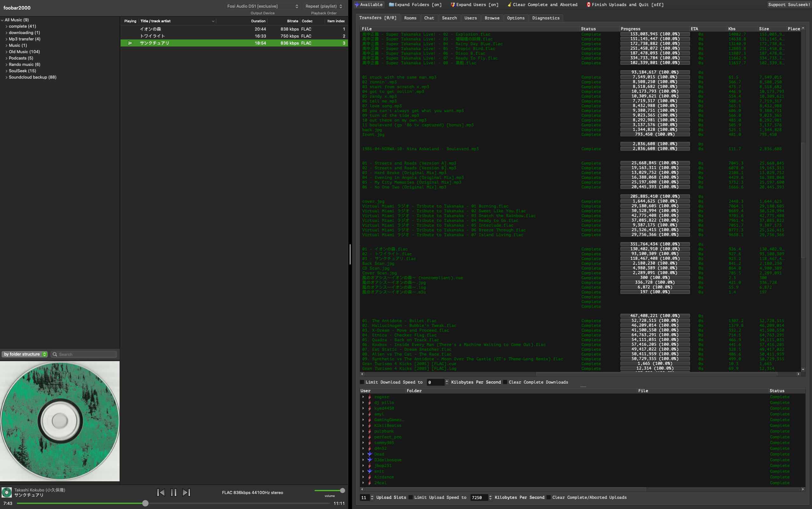The image size is (812, 509).
Task: Enable the Limit Download Speed checkbox
Action: point(362,382)
